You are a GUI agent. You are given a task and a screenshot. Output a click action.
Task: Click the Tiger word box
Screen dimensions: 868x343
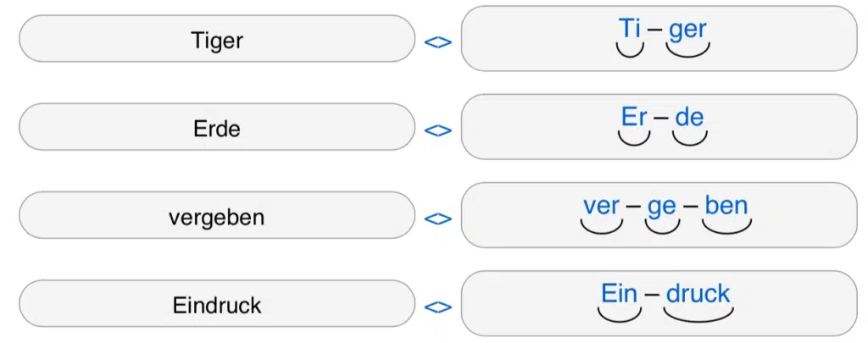tap(217, 39)
